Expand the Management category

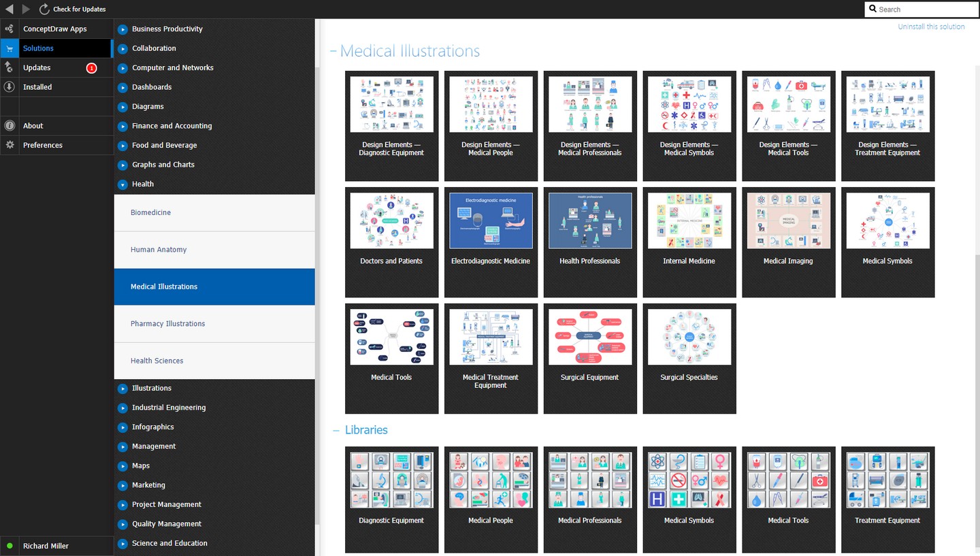[122, 447]
